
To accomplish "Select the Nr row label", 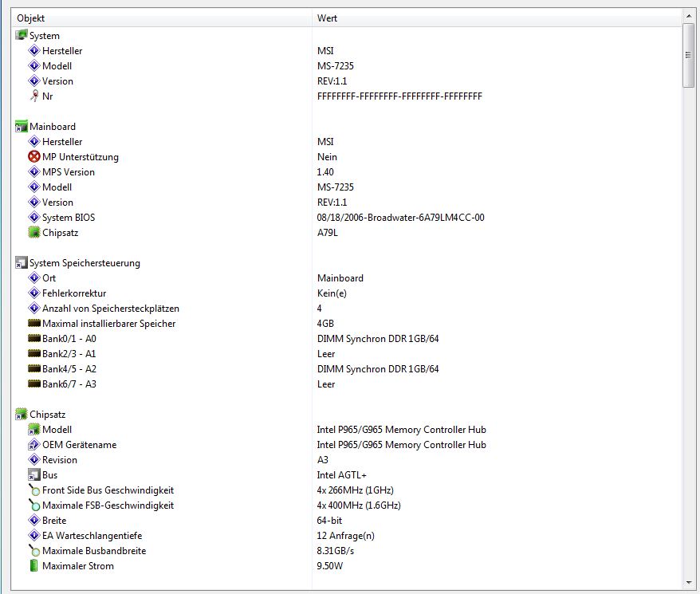I will point(47,96).
